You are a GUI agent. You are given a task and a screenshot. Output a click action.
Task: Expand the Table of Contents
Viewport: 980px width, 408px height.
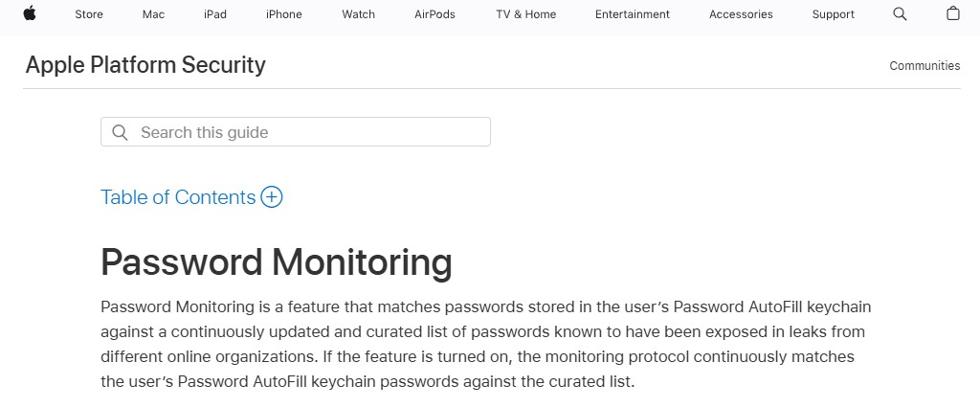point(179,197)
